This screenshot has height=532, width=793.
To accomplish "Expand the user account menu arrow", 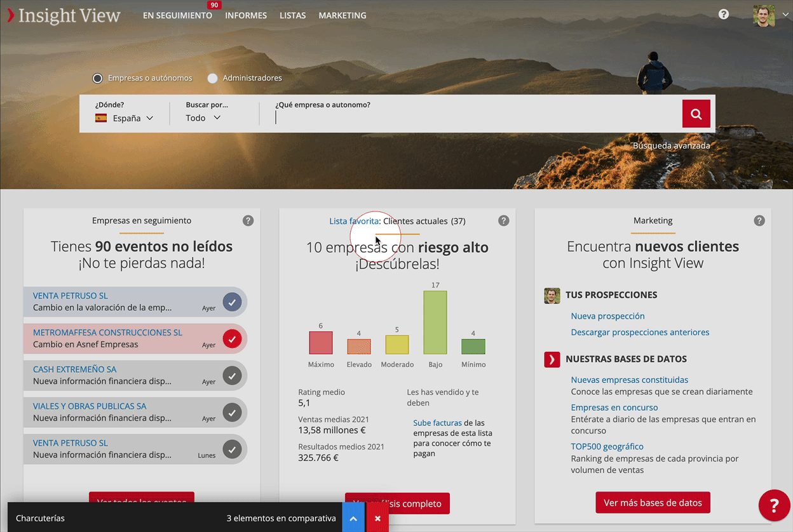I will [x=785, y=15].
